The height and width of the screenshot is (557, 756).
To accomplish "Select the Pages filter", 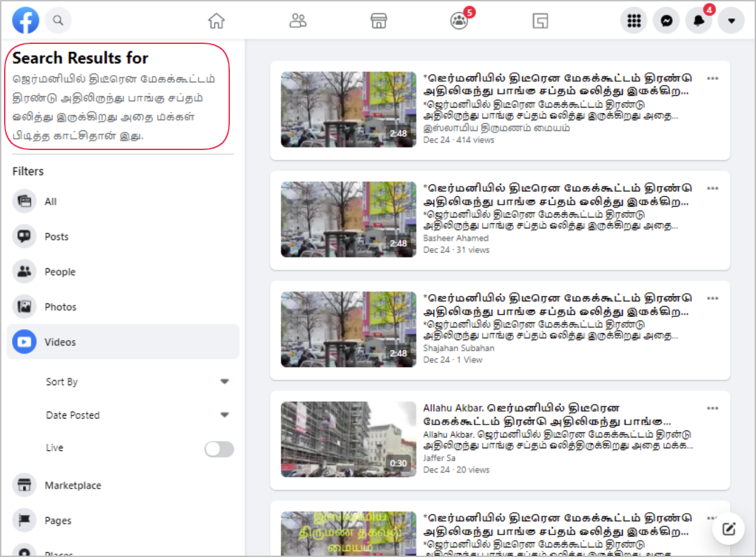I will pos(123,520).
